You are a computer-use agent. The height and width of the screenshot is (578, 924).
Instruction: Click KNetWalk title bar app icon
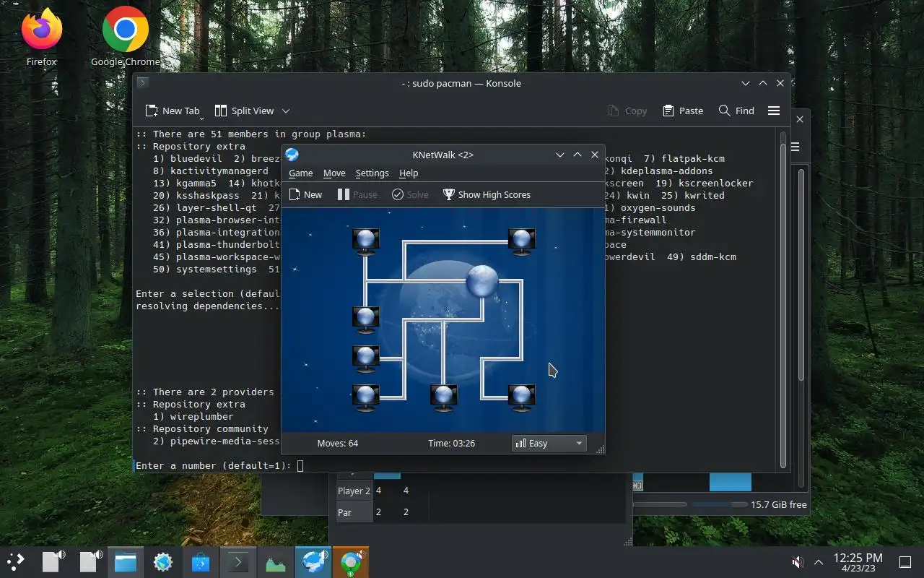[x=292, y=155]
